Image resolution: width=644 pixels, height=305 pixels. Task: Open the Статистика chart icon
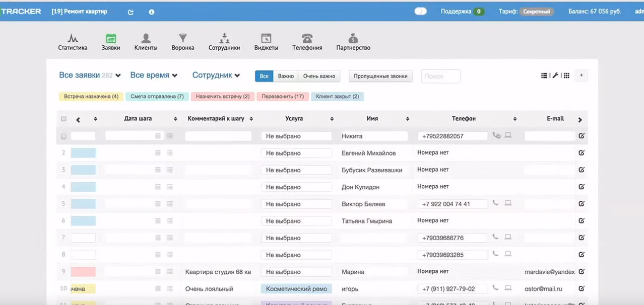(x=73, y=38)
